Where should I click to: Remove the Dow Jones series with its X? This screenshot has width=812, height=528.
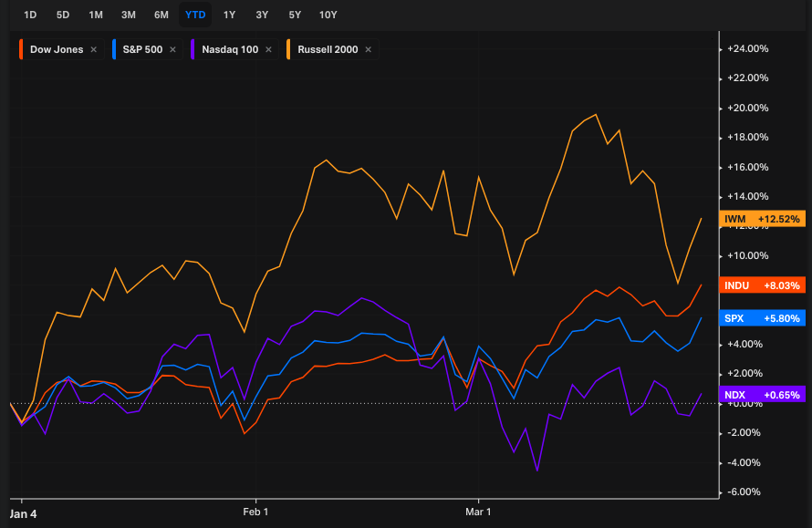[93, 49]
